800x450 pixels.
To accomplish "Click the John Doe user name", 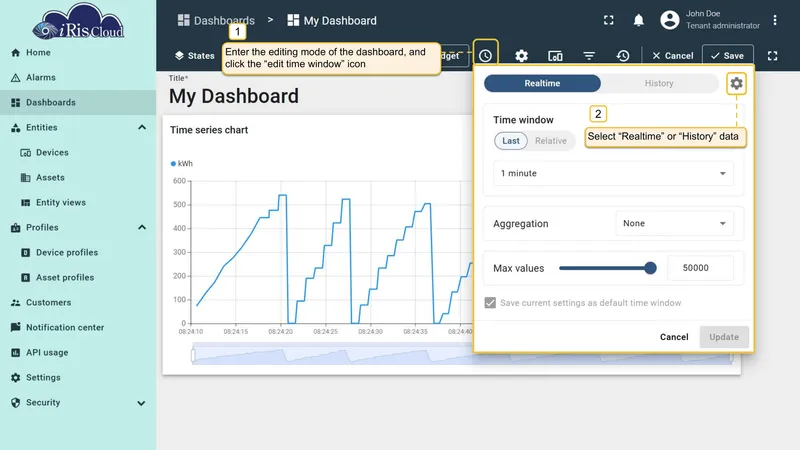I will pos(703,14).
